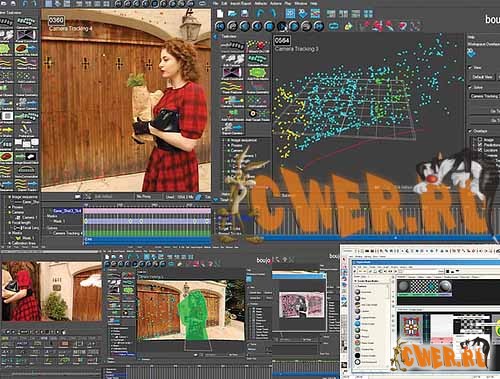Open the Import/Export menu
500x379 pixels.
click(x=242, y=3)
